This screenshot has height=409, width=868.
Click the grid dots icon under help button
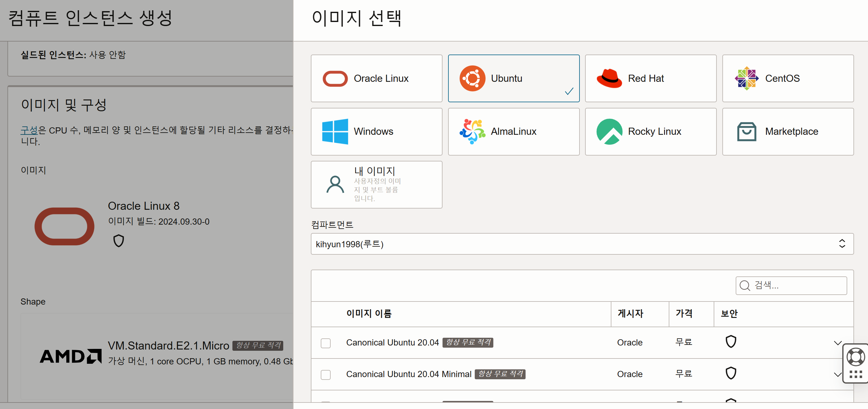[x=856, y=375]
